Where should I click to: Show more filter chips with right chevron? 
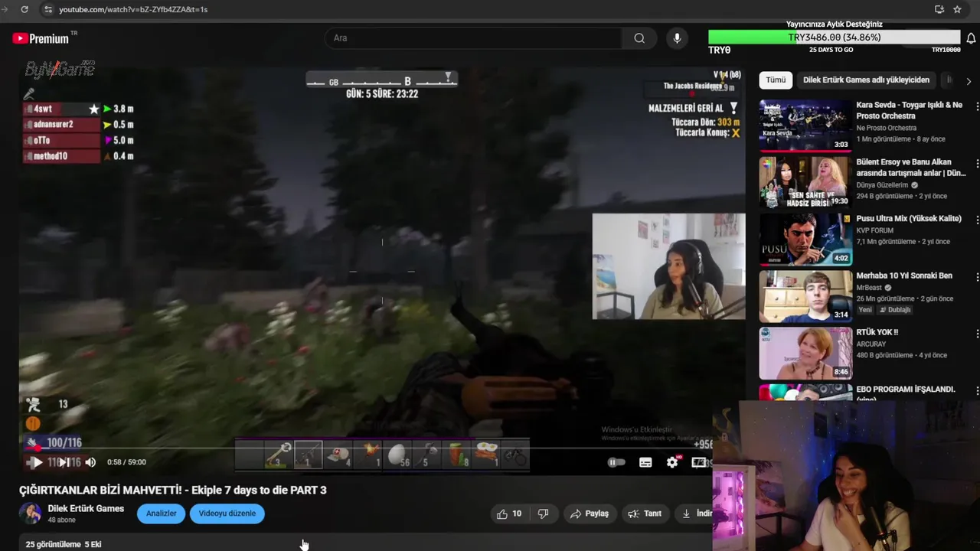click(969, 80)
